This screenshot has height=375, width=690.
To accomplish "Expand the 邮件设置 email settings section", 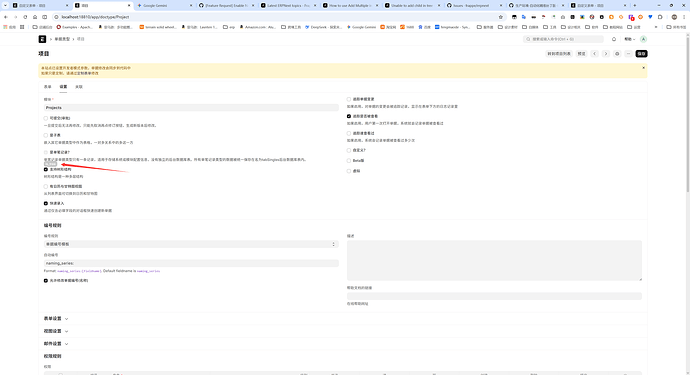I will [56, 344].
